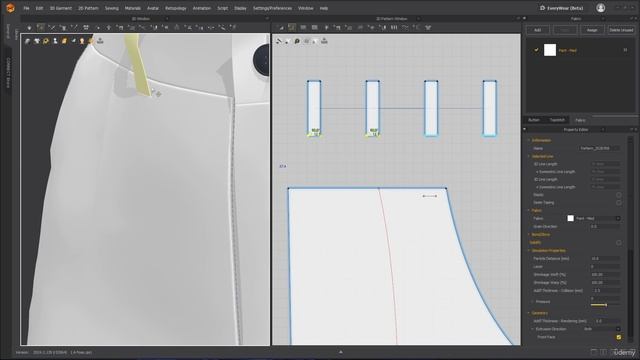This screenshot has width=640, height=360.
Task: Click the three-vertical-bars icon in 2D toolbar
Action: click(394, 27)
